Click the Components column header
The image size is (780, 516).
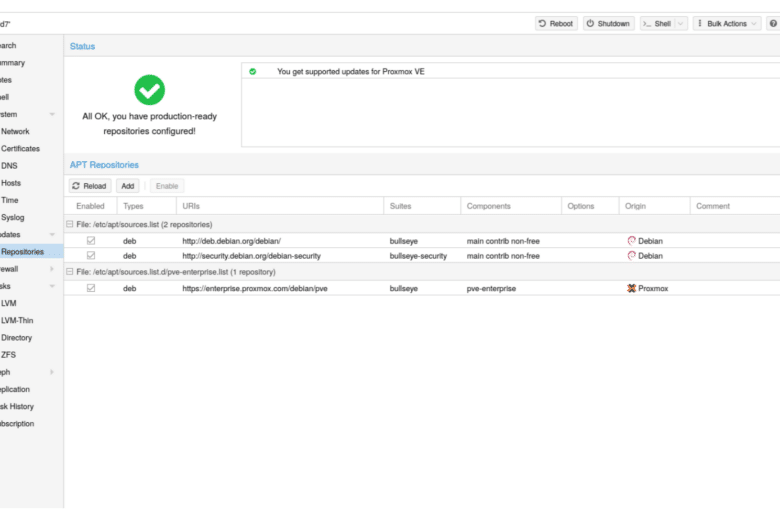click(x=511, y=206)
